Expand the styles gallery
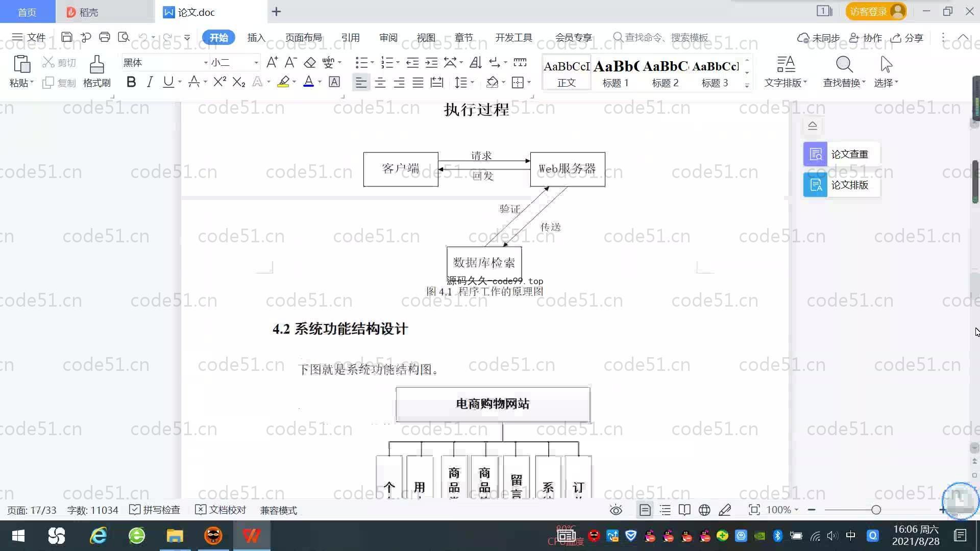The width and height of the screenshot is (980, 551). (x=747, y=85)
